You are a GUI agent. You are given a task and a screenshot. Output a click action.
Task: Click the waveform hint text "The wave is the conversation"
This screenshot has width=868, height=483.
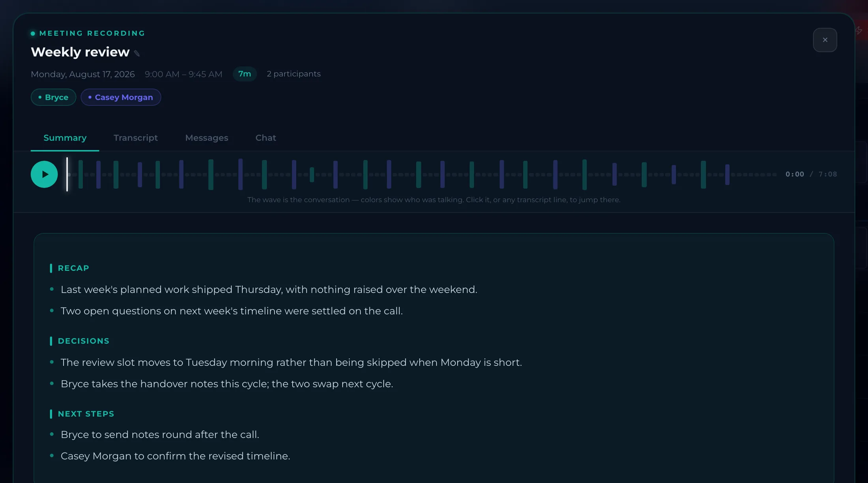tap(434, 200)
